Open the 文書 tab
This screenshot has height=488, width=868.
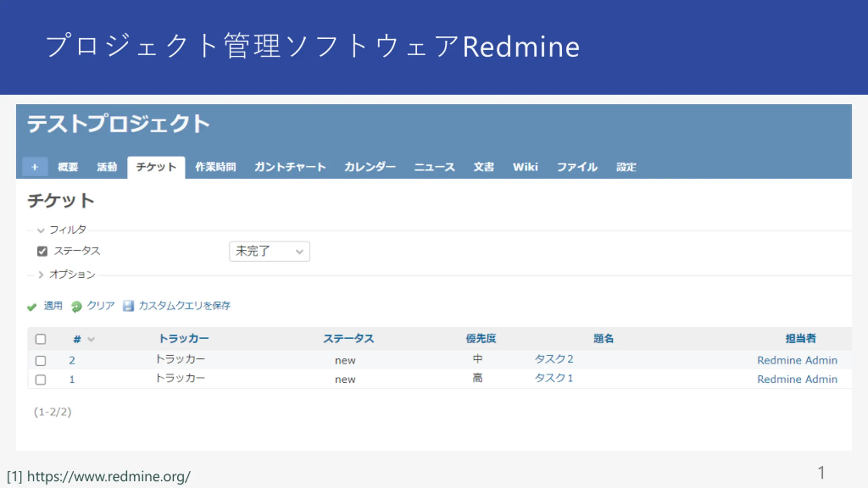pyautogui.click(x=484, y=167)
